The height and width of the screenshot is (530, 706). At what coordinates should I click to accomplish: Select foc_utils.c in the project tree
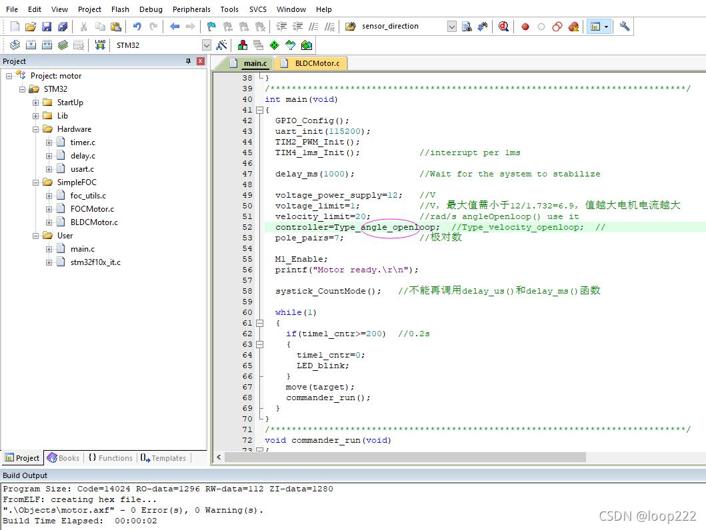coord(88,196)
